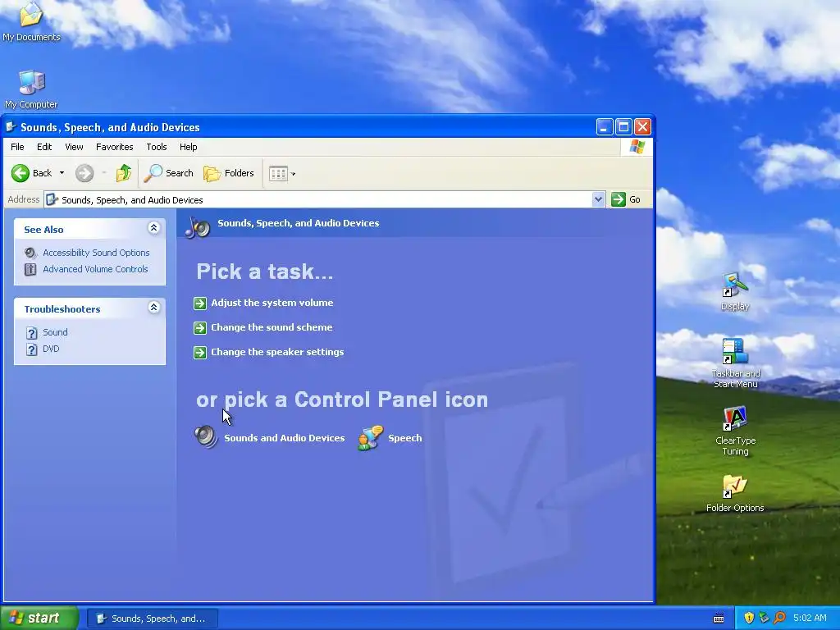Screen dimensions: 840x630
Task: Minimize the Sounds, Speech window
Action: (605, 127)
